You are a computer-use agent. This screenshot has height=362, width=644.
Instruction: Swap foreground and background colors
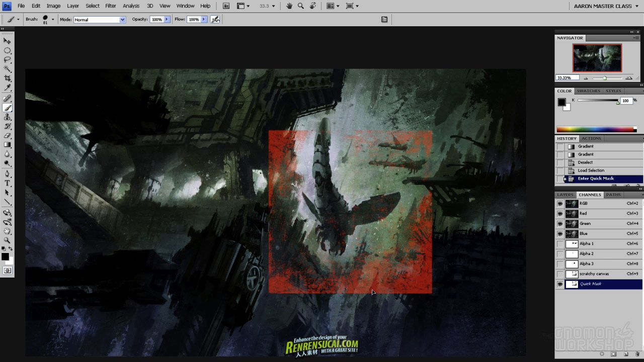[x=11, y=249]
